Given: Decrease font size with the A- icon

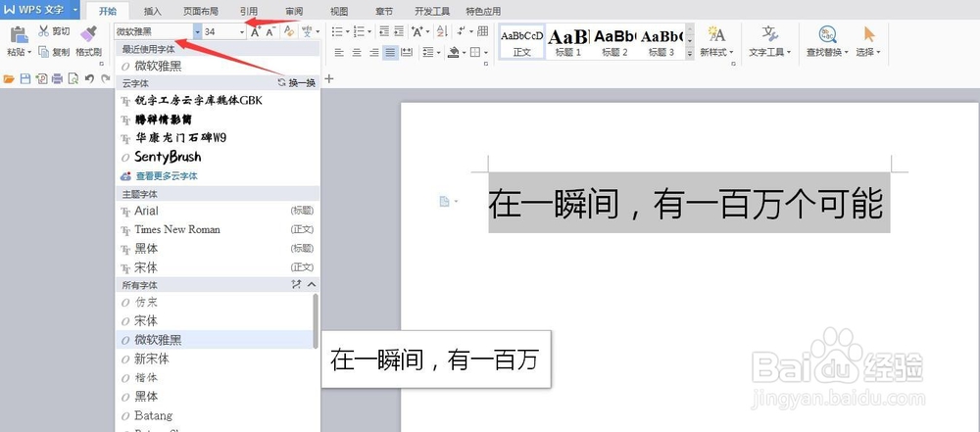Looking at the screenshot, I should (270, 32).
